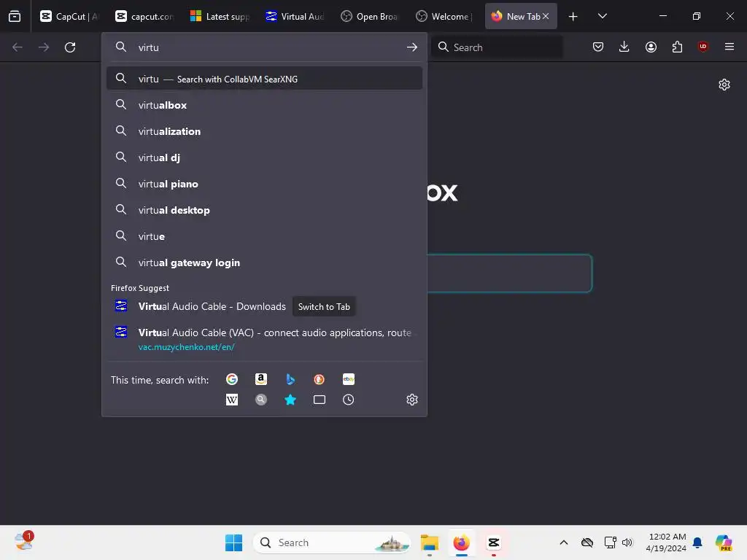The image size is (747, 560).
Task: Open the Firefox application menu
Action: click(x=729, y=47)
